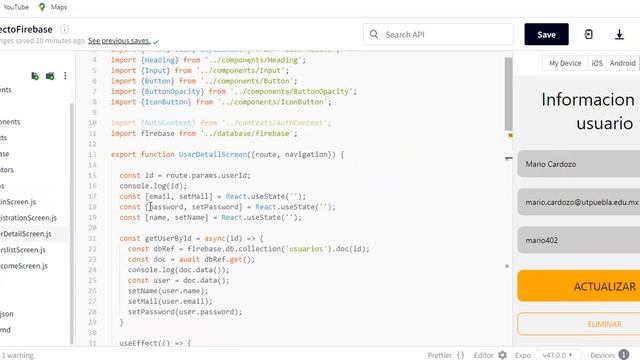Image resolution: width=640 pixels, height=360 pixels.
Task: Click the 1 warning status
Action: [x=18, y=355]
